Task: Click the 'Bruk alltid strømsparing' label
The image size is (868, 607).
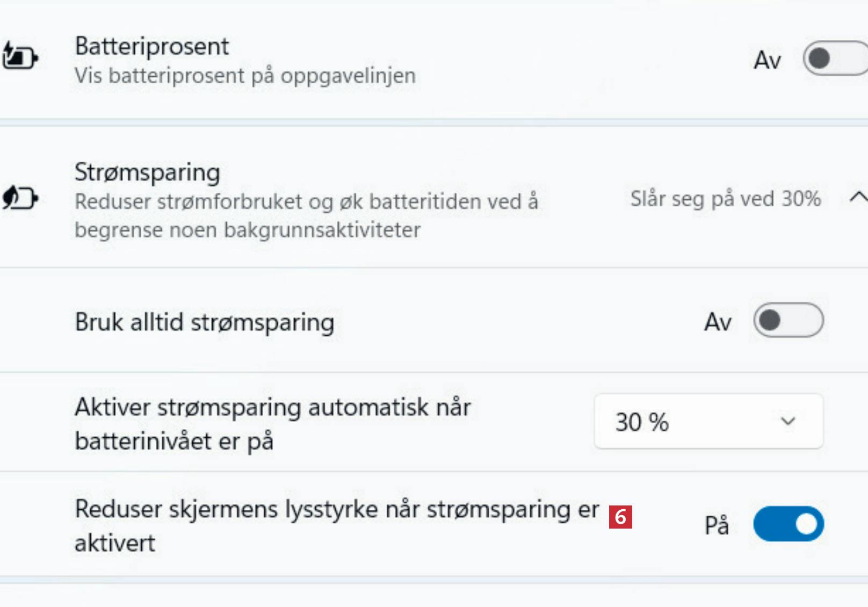Action: (x=204, y=322)
